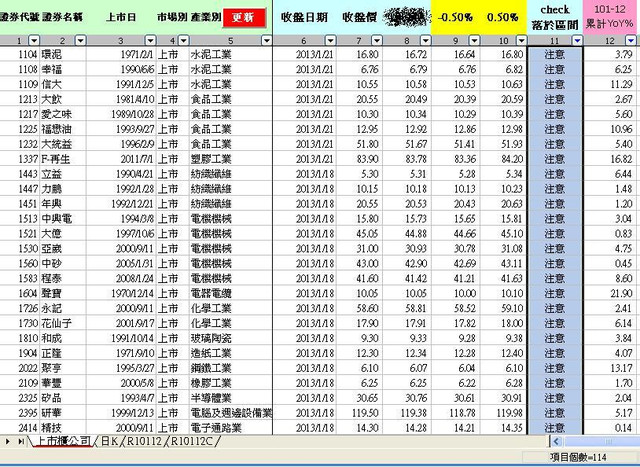Select industry cell 造紙工業
The width and height of the screenshot is (640, 467).
click(231, 353)
